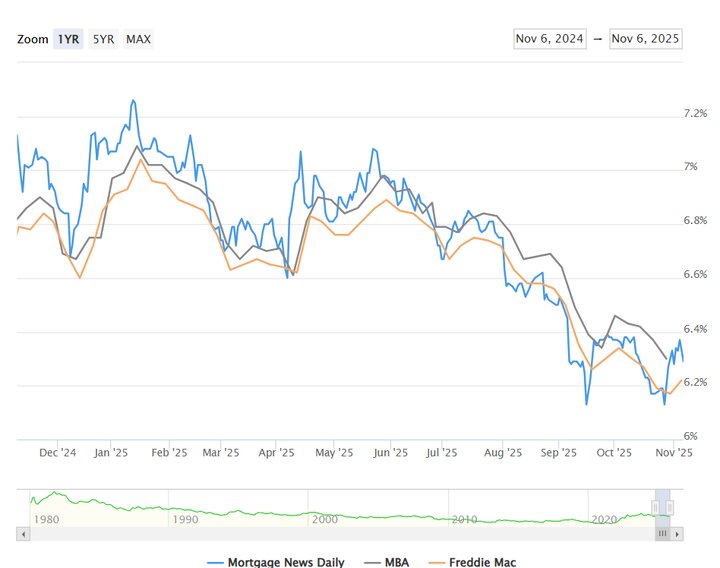Click the navigator scrollbar right arrow
Viewport: 720px width, 568px height.
point(675,535)
